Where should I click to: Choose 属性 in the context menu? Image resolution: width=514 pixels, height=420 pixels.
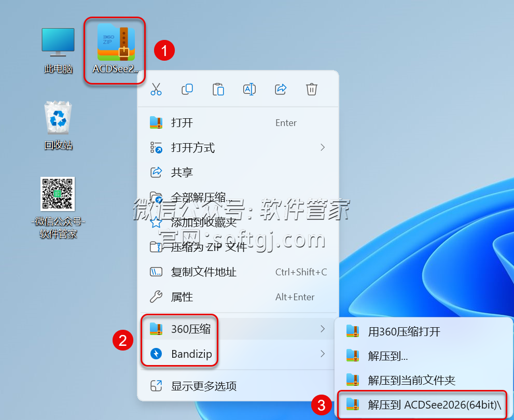tap(238, 297)
